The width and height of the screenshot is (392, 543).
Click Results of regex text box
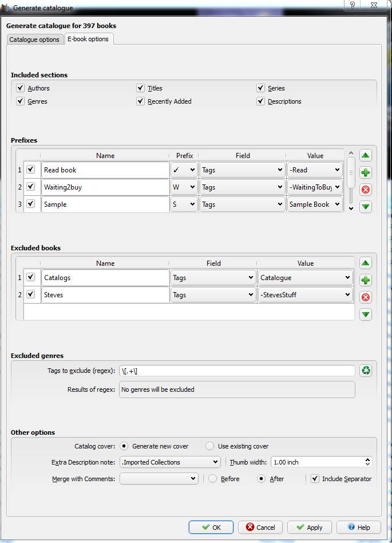237,389
